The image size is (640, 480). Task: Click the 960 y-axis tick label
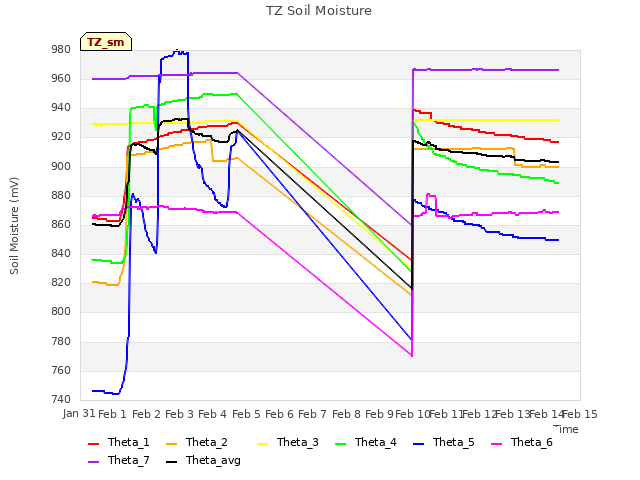click(61, 79)
